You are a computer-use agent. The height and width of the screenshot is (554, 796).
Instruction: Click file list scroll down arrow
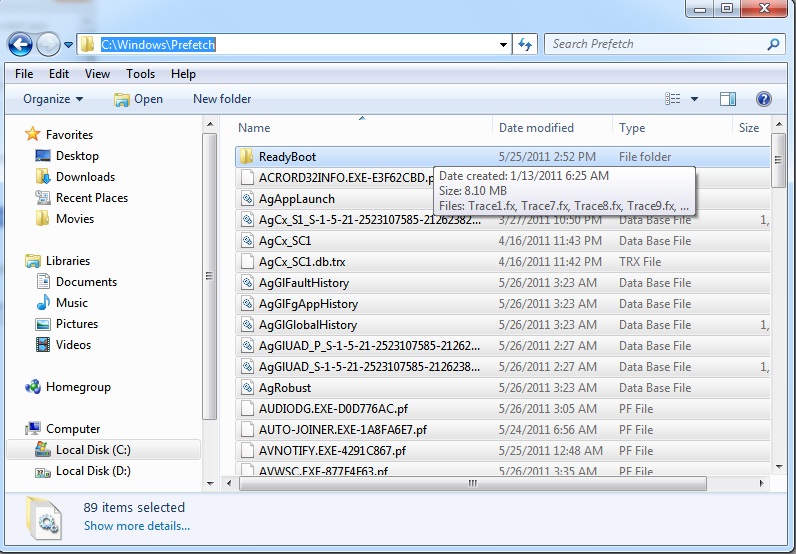(778, 467)
